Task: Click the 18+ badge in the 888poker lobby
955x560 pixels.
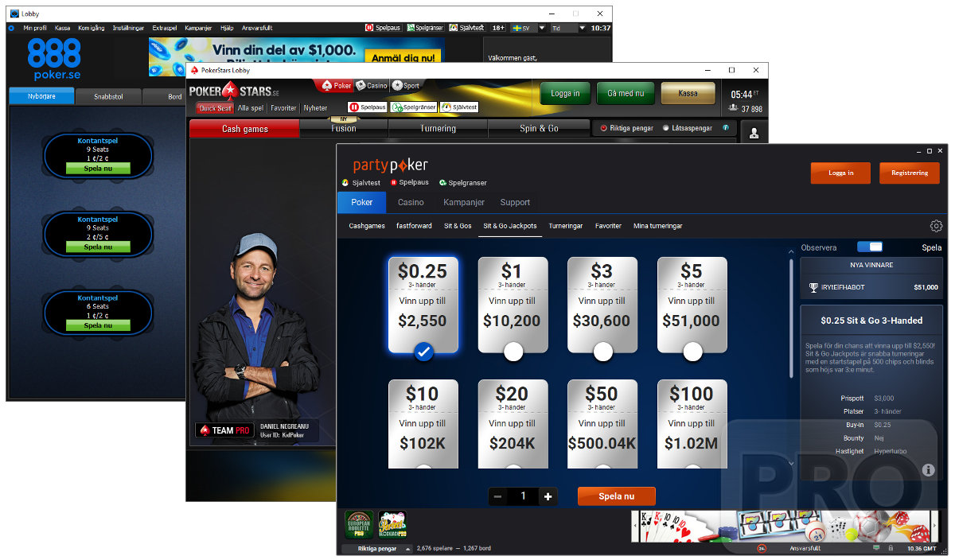Action: pyautogui.click(x=498, y=28)
